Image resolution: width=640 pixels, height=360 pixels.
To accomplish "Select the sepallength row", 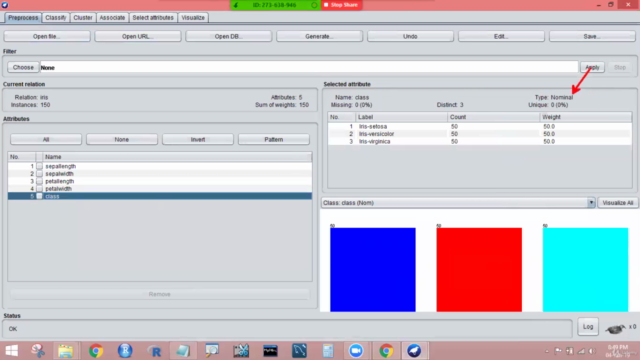I will (160, 166).
